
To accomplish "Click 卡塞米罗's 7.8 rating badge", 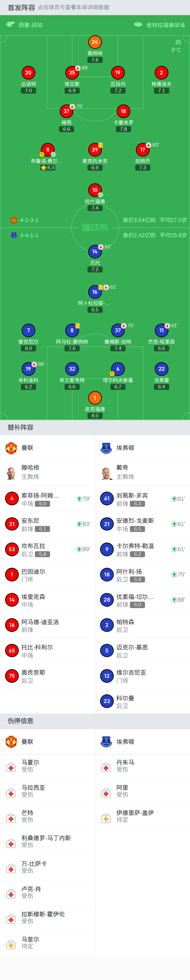I will pos(123,129).
